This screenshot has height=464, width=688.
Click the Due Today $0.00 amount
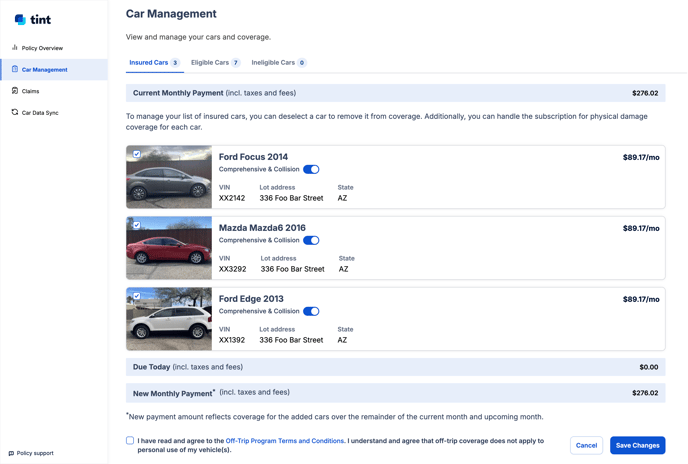point(649,367)
